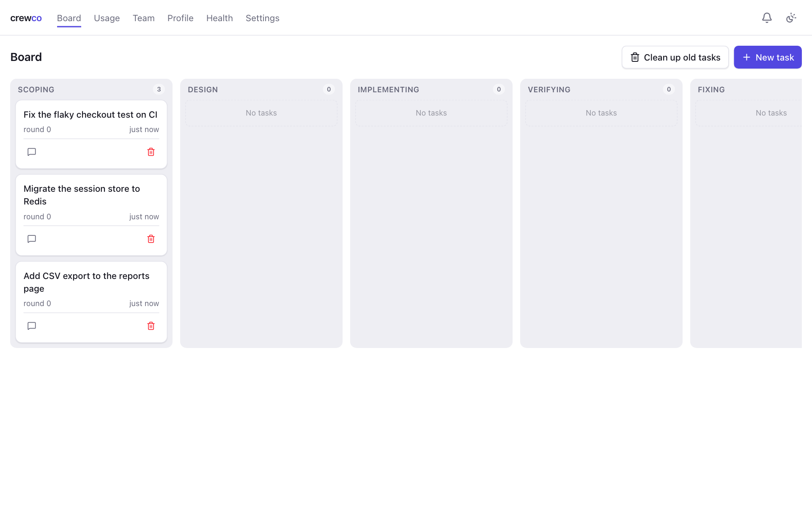
Task: Click the DESIGN column header
Action: point(203,90)
